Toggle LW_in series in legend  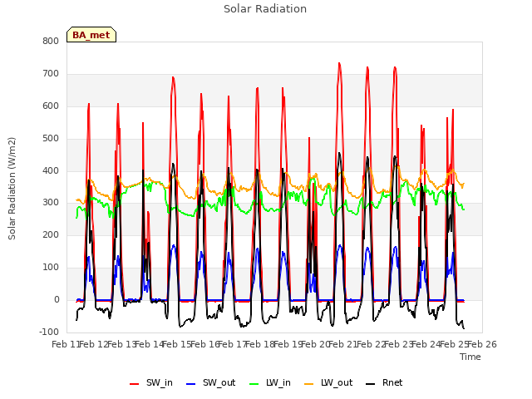(x=270, y=382)
